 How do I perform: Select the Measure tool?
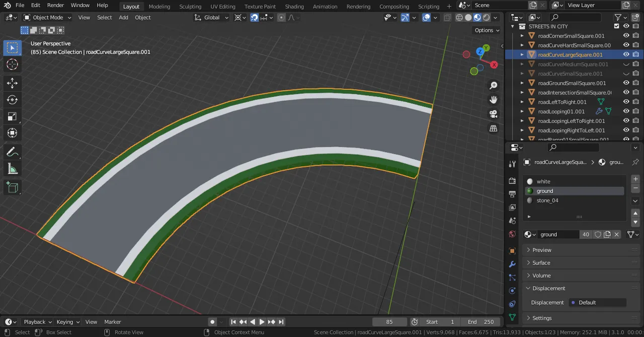coord(13,169)
